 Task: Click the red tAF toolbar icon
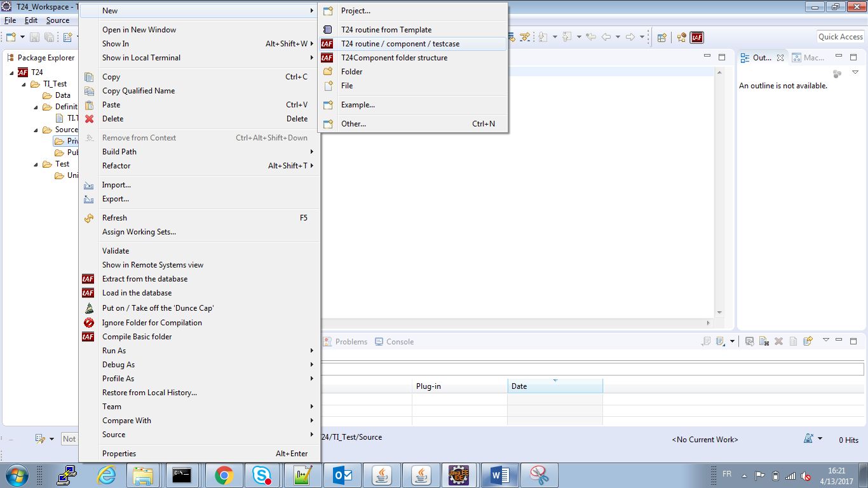[x=697, y=37]
